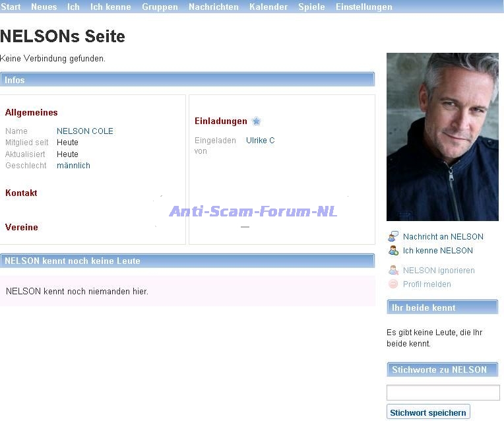Click the ignore icon beside NELSON ignorieren
Image resolution: width=504 pixels, height=421 pixels.
point(393,270)
